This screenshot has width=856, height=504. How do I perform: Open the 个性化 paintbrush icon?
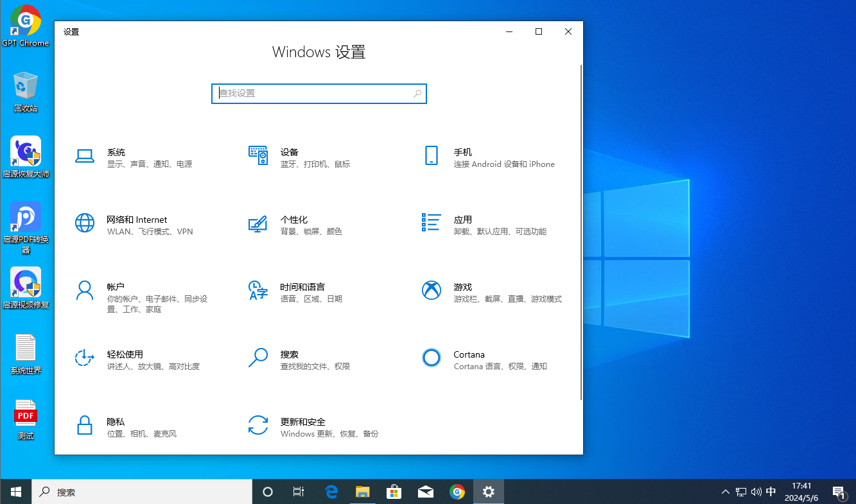coord(258,223)
